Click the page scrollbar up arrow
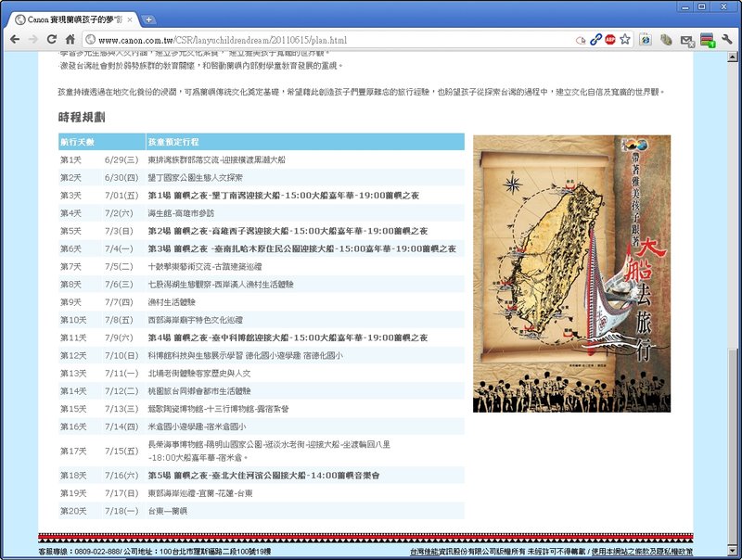The height and width of the screenshot is (560, 742). pos(733,57)
